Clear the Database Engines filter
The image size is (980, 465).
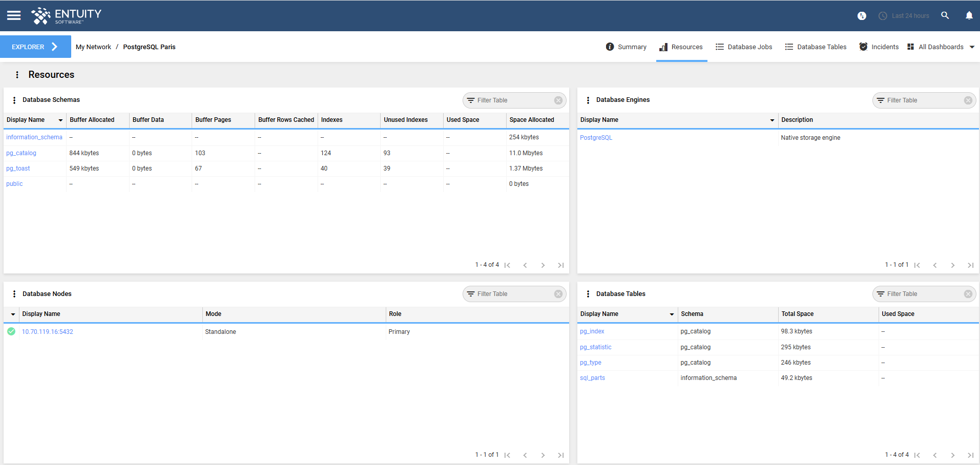pos(968,100)
